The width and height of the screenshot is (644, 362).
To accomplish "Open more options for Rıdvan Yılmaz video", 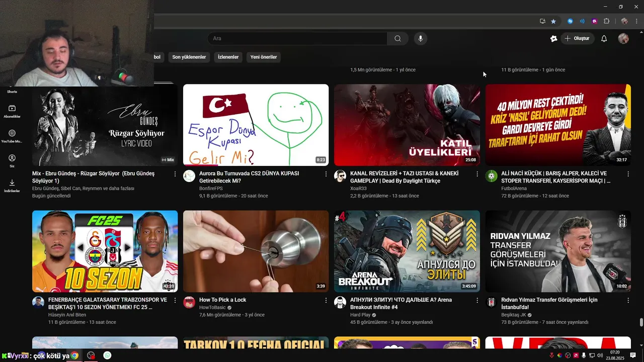I will point(628,300).
